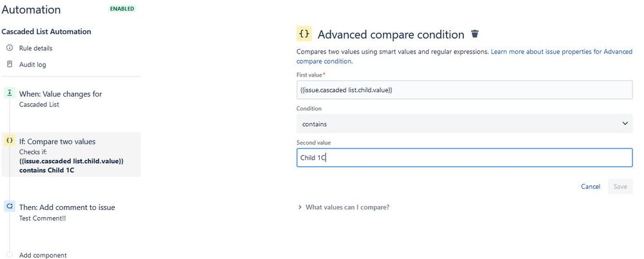Open Audit log in sidebar
Image resolution: width=644 pixels, height=259 pixels.
[32, 64]
